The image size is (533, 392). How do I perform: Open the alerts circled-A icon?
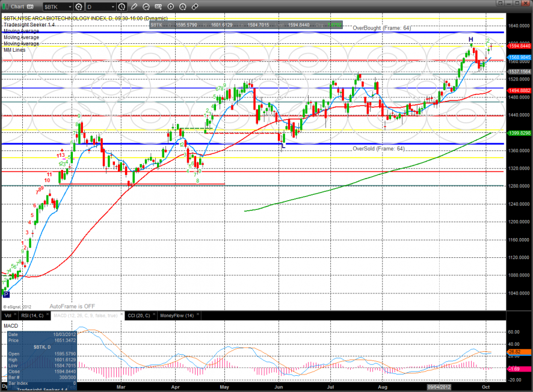[x=182, y=7]
